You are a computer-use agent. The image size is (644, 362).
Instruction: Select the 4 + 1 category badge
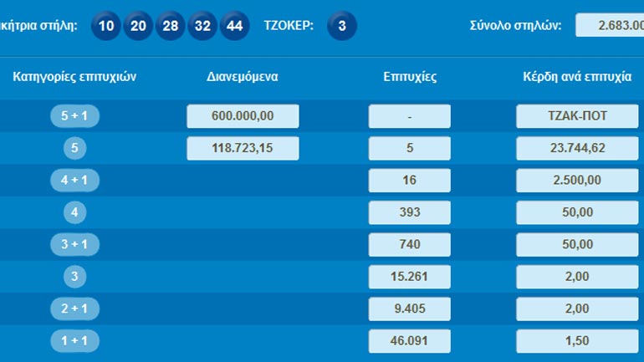tap(74, 181)
